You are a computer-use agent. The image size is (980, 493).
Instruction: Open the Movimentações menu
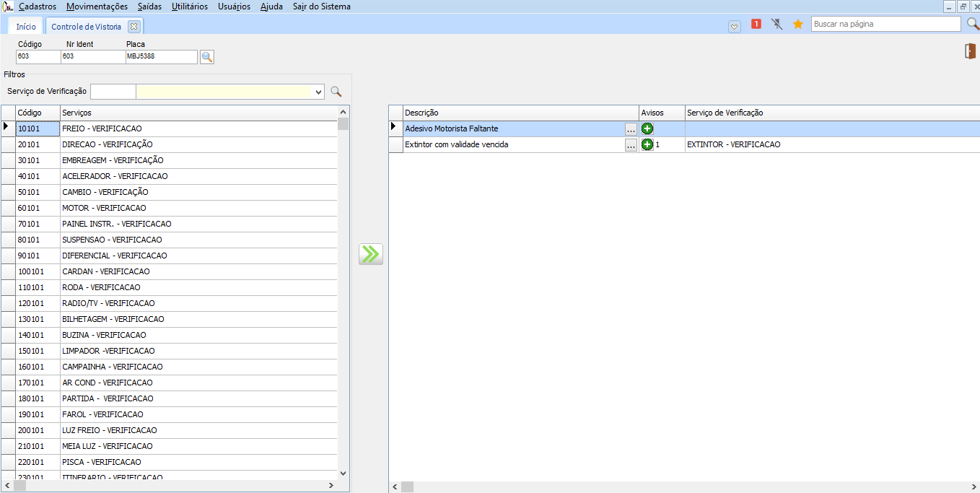pyautogui.click(x=97, y=6)
